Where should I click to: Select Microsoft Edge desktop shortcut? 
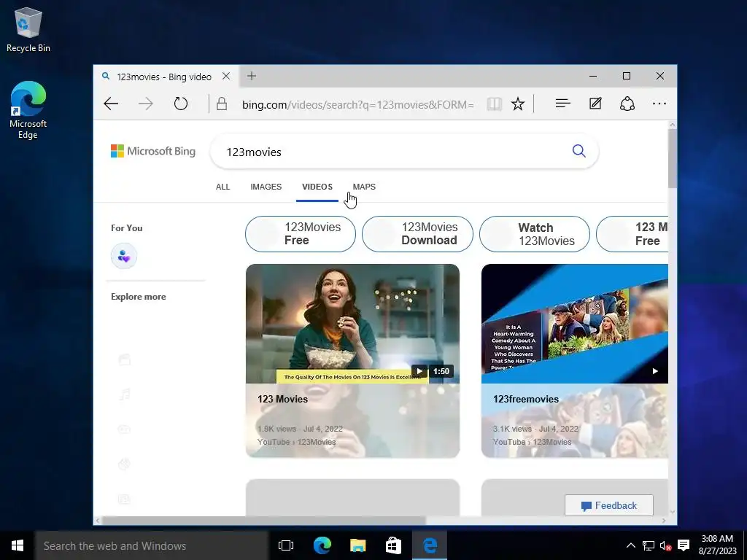pos(28,111)
